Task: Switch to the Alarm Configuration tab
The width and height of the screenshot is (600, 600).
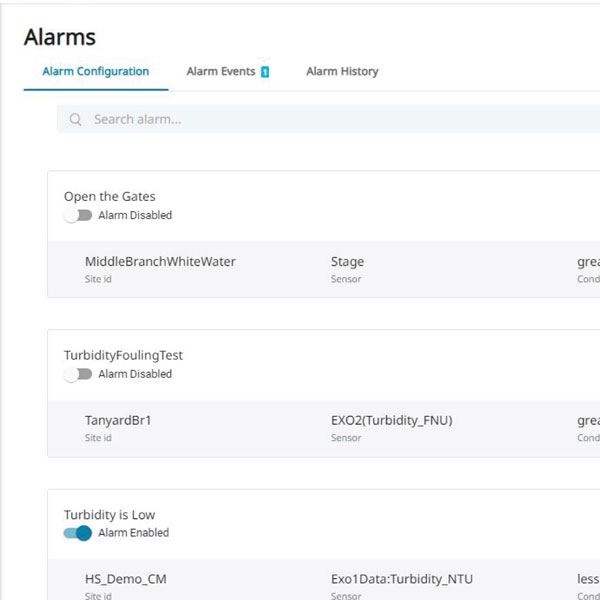Action: (x=96, y=72)
